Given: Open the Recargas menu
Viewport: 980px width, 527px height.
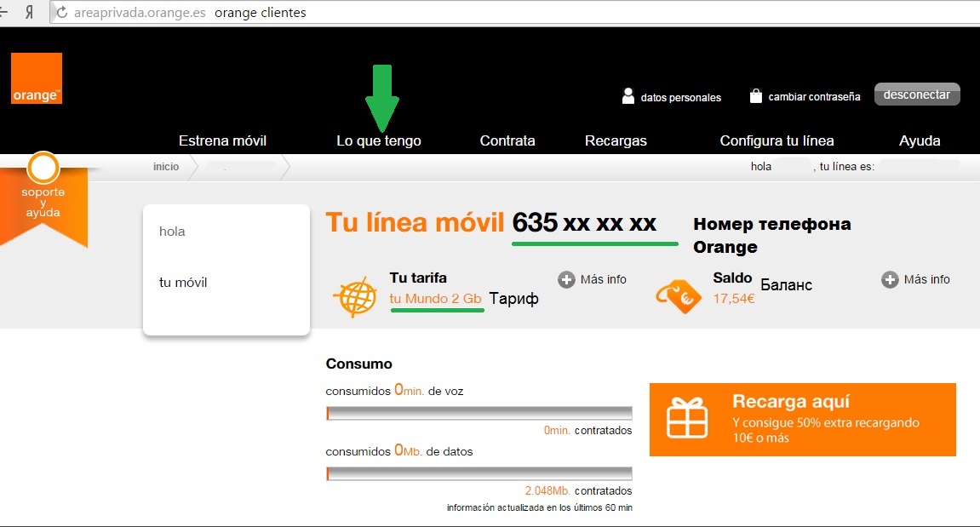Looking at the screenshot, I should coord(616,140).
